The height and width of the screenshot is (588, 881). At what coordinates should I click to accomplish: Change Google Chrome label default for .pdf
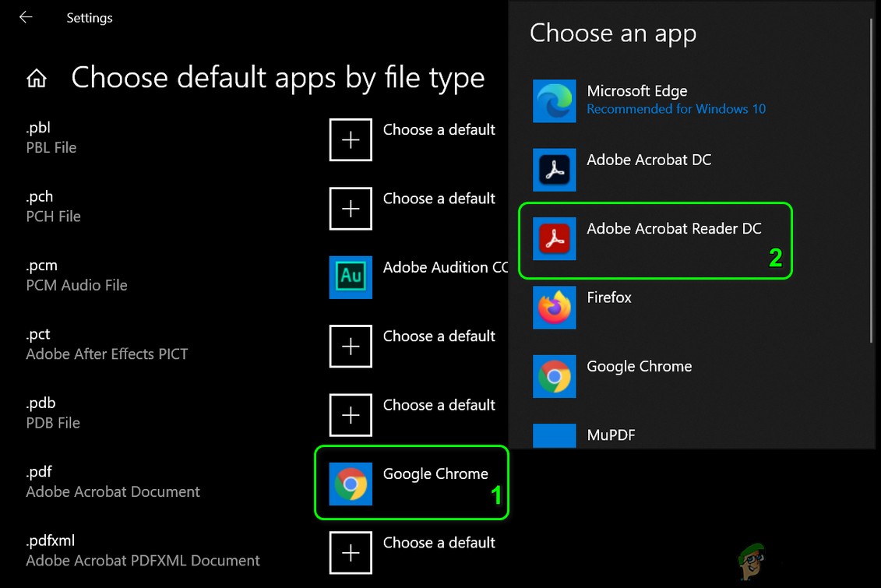(x=435, y=474)
